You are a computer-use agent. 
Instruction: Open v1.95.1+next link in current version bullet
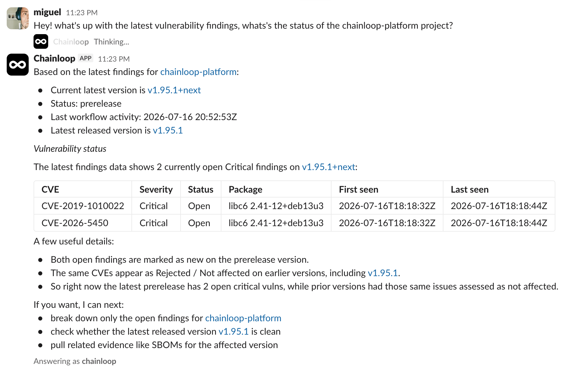pyautogui.click(x=174, y=90)
